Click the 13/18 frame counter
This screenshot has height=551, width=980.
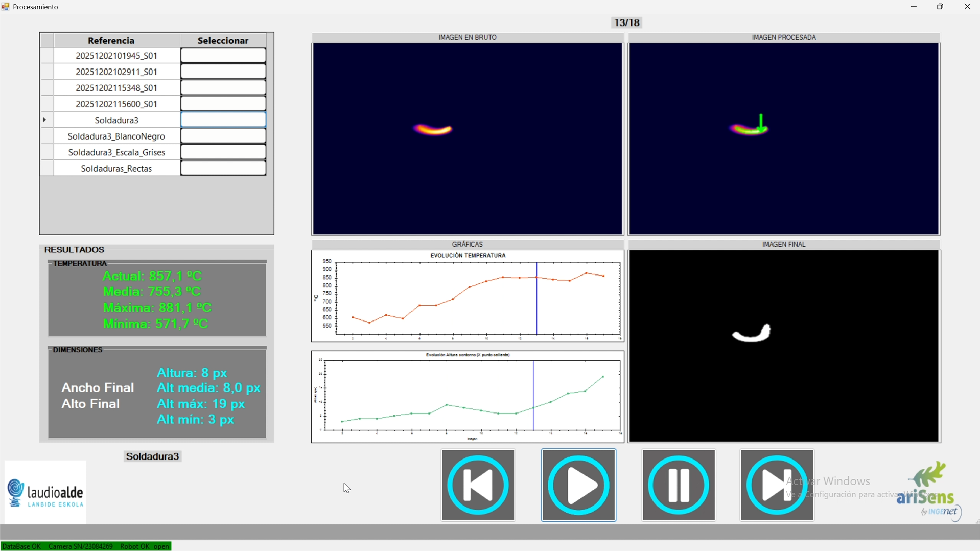tap(627, 23)
